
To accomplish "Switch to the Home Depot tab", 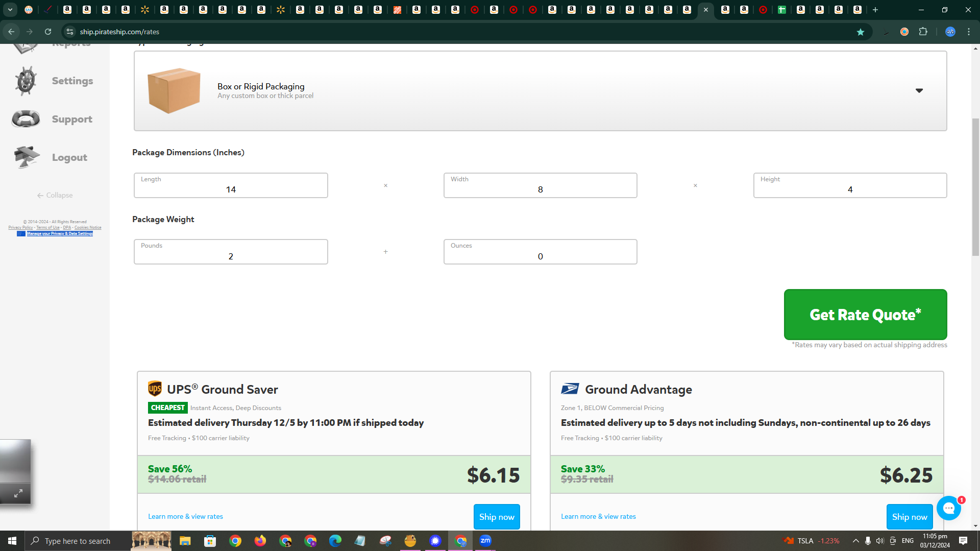I will pos(397,10).
